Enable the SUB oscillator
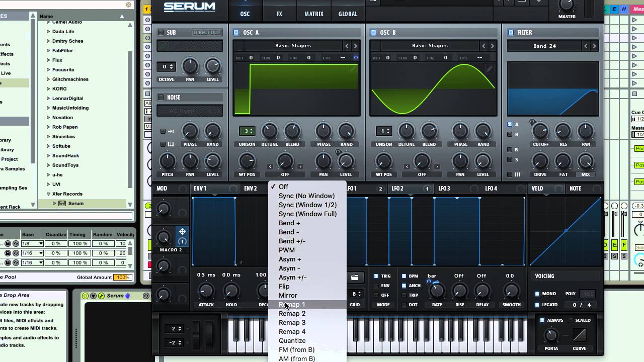 coord(160,33)
